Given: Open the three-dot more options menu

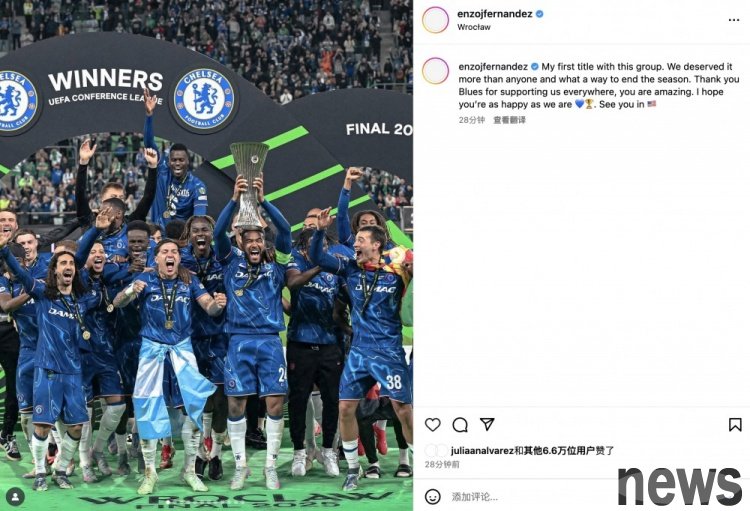Looking at the screenshot, I should [x=734, y=20].
